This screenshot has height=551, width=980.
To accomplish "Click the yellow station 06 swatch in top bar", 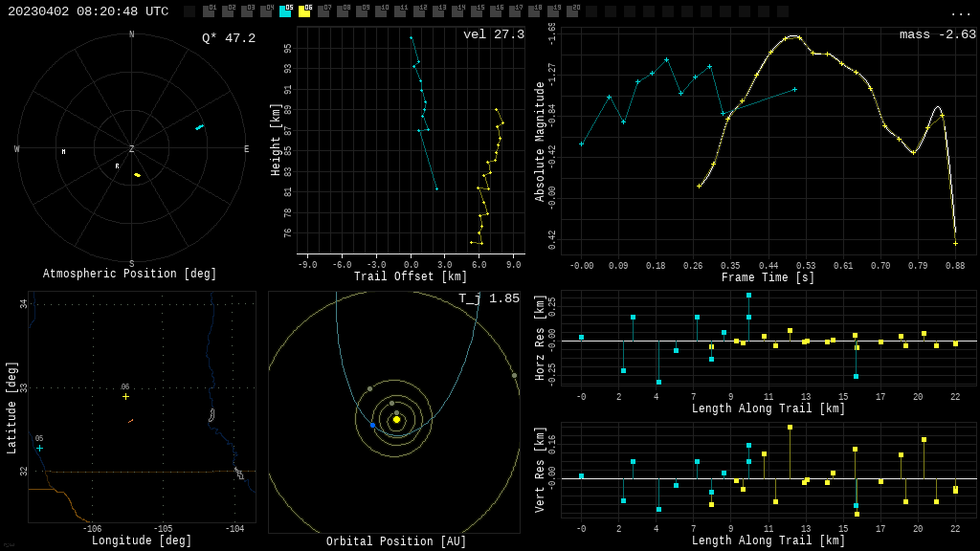I will [304, 11].
